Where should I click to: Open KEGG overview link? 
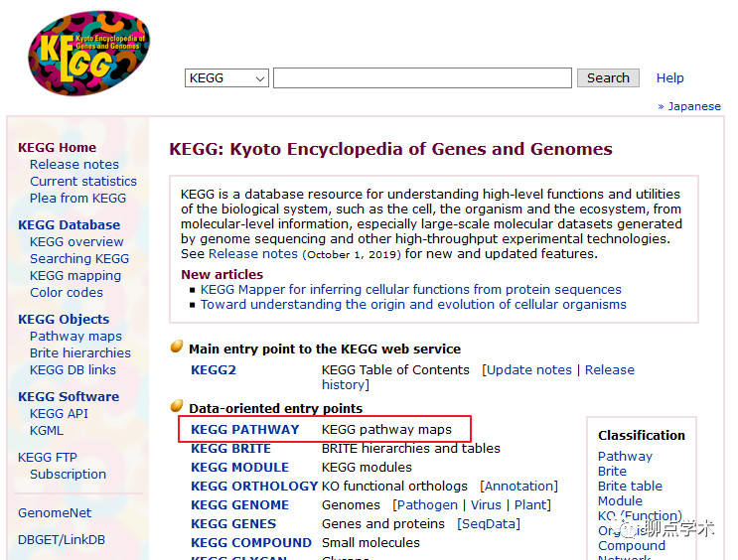click(76, 242)
